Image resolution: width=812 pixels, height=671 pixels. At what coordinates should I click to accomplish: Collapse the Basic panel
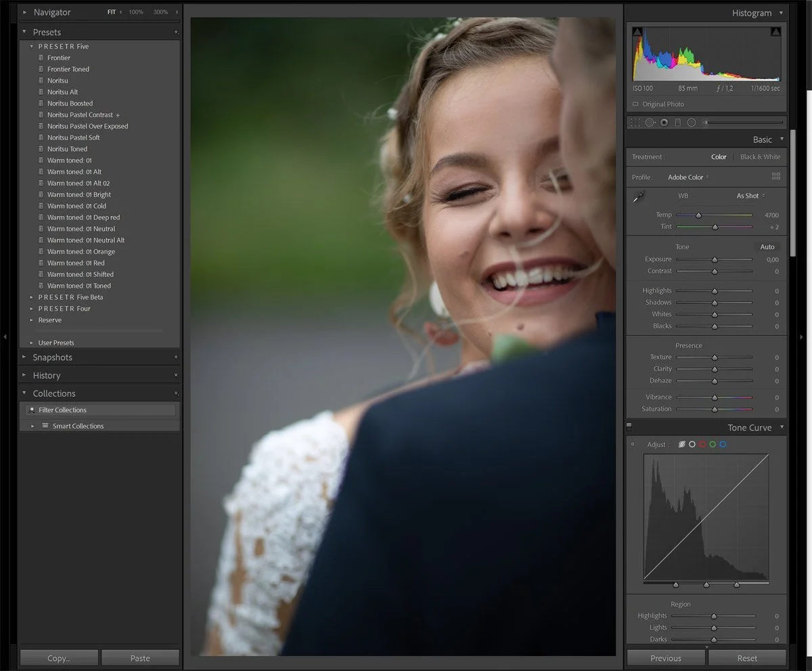click(x=782, y=139)
